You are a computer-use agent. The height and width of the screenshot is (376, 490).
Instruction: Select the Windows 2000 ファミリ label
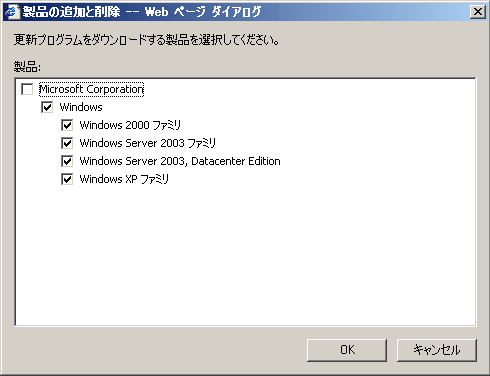click(x=130, y=125)
